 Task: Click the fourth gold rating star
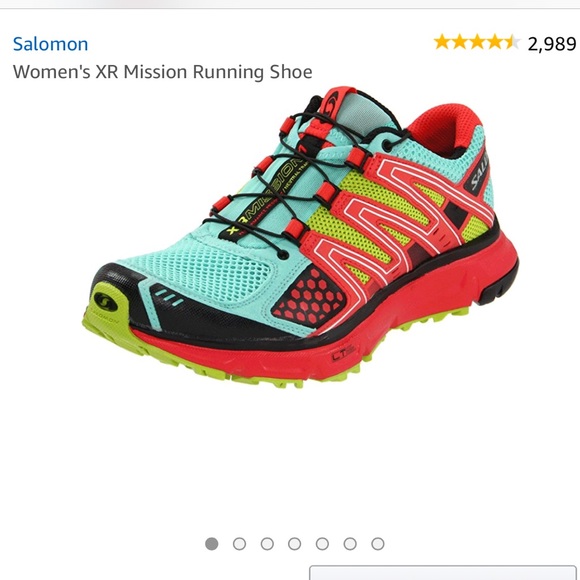(x=495, y=42)
